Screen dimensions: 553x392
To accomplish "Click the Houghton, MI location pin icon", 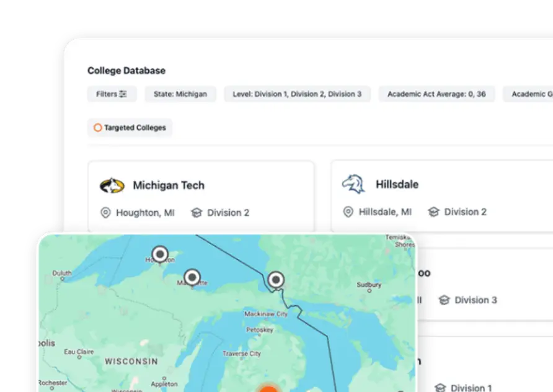I will [x=105, y=213].
